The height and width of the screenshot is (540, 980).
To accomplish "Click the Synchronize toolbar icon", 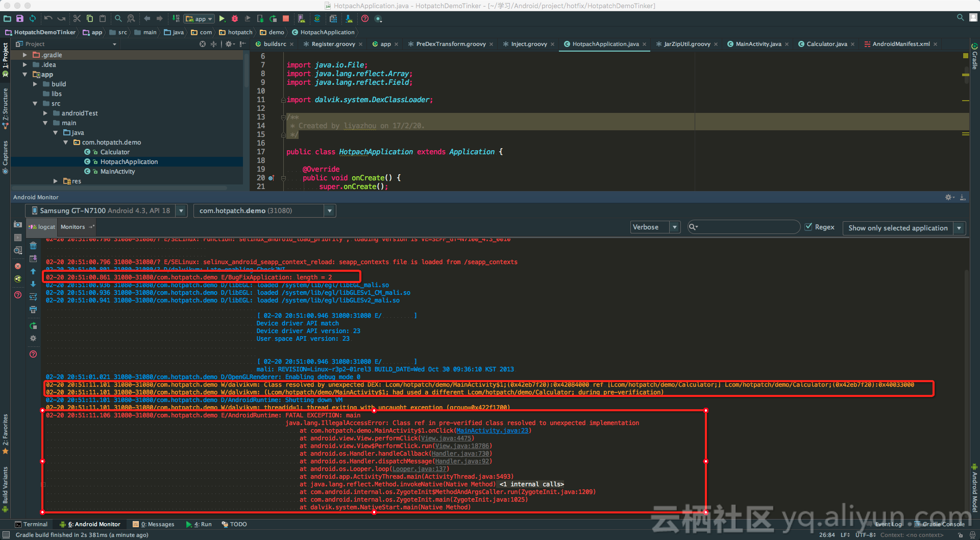I will [33, 19].
